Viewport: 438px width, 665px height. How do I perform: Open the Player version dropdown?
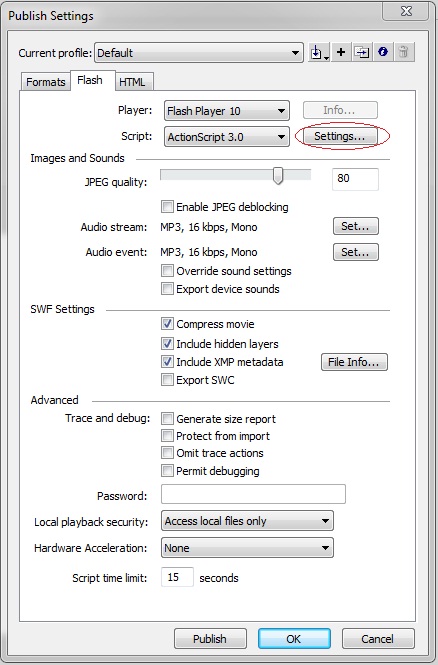(227, 111)
